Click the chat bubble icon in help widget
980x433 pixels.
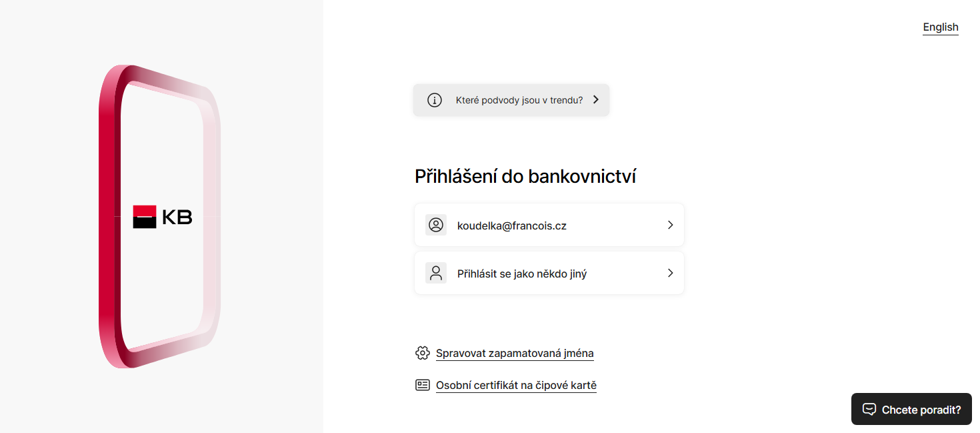(x=869, y=409)
